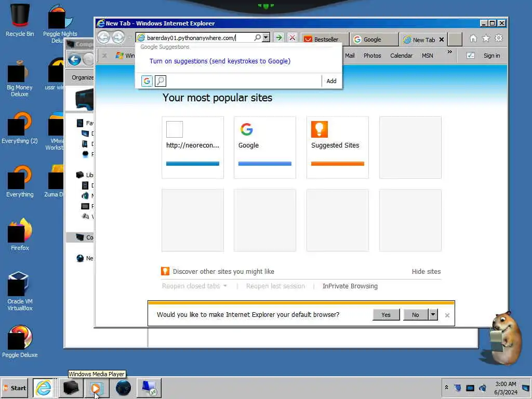Select the Firefox desktop icon
532x399 pixels.
[x=20, y=234]
